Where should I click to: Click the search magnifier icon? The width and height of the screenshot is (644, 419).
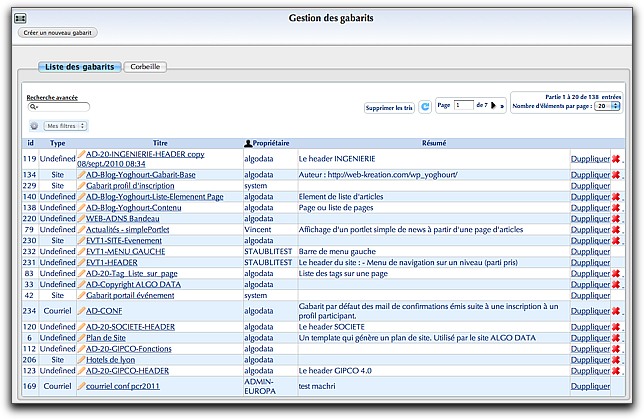click(x=33, y=107)
